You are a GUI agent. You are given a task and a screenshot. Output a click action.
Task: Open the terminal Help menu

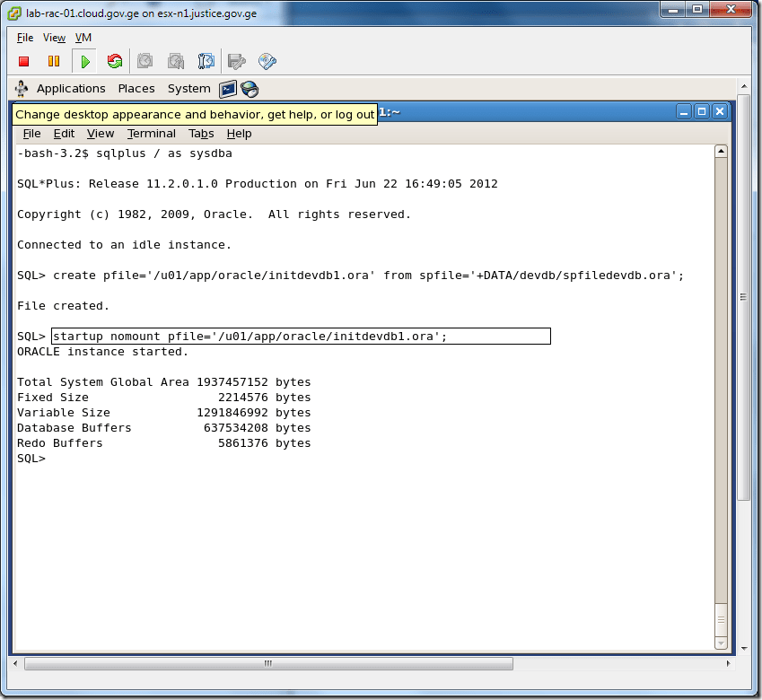point(239,134)
